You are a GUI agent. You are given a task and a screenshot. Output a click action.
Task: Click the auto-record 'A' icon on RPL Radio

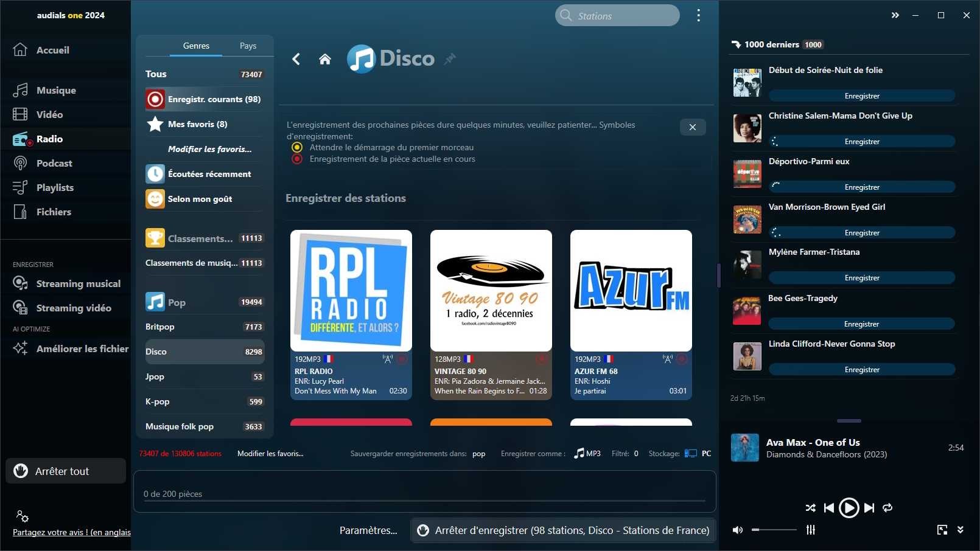click(x=387, y=359)
